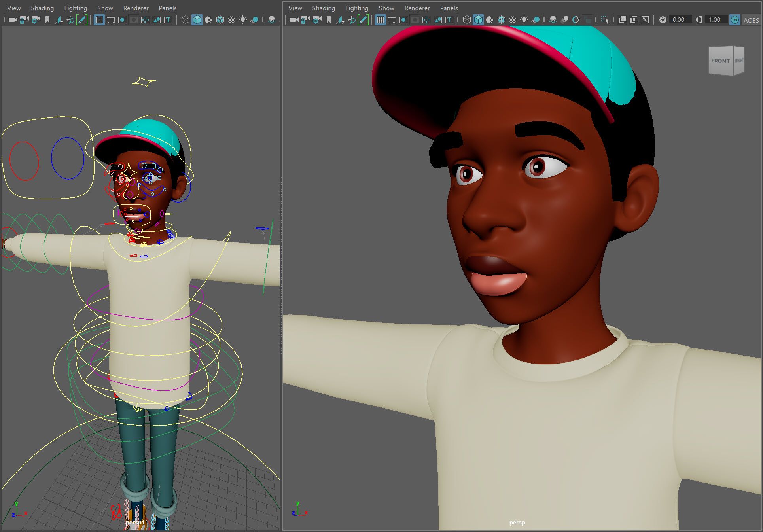
Task: Click Image Plane icon in persp panel
Action: pos(340,20)
